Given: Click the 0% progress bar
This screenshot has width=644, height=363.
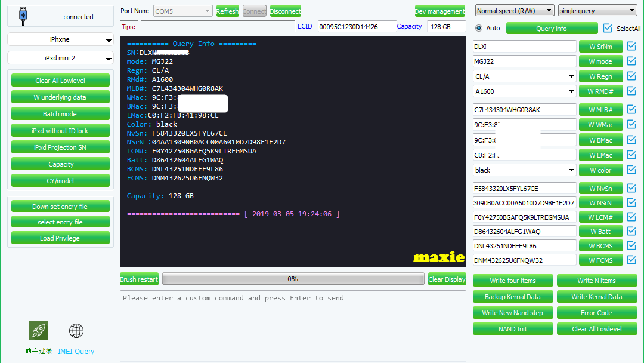Looking at the screenshot, I should pyautogui.click(x=293, y=279).
